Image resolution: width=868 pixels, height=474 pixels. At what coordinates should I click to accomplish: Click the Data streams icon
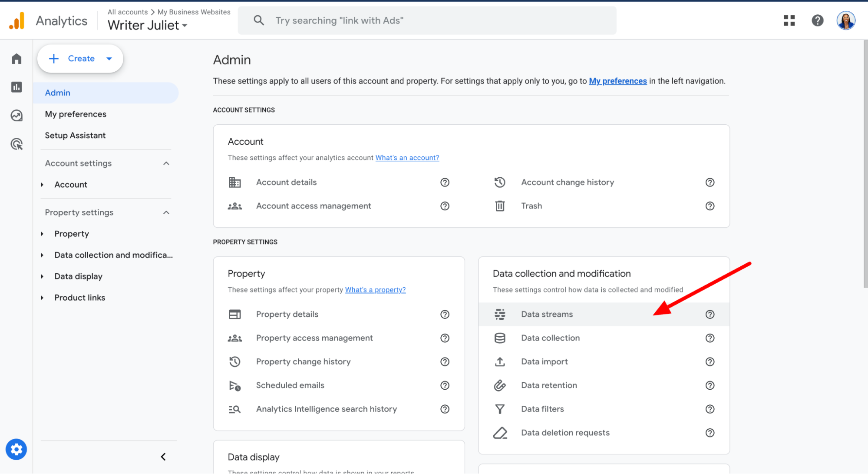pyautogui.click(x=500, y=315)
